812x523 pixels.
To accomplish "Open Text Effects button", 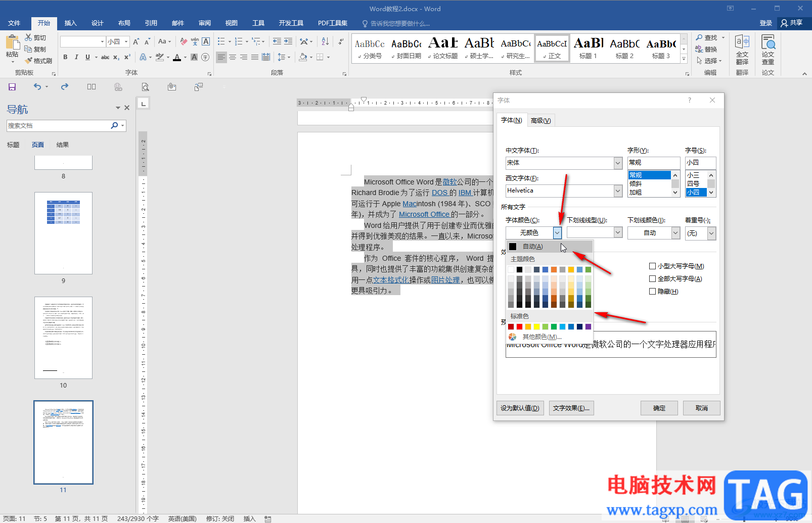I will pyautogui.click(x=571, y=408).
